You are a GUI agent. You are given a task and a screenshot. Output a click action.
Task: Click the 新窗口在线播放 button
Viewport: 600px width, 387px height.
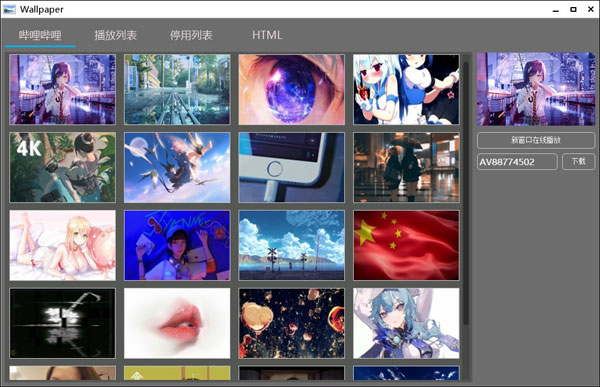point(536,140)
